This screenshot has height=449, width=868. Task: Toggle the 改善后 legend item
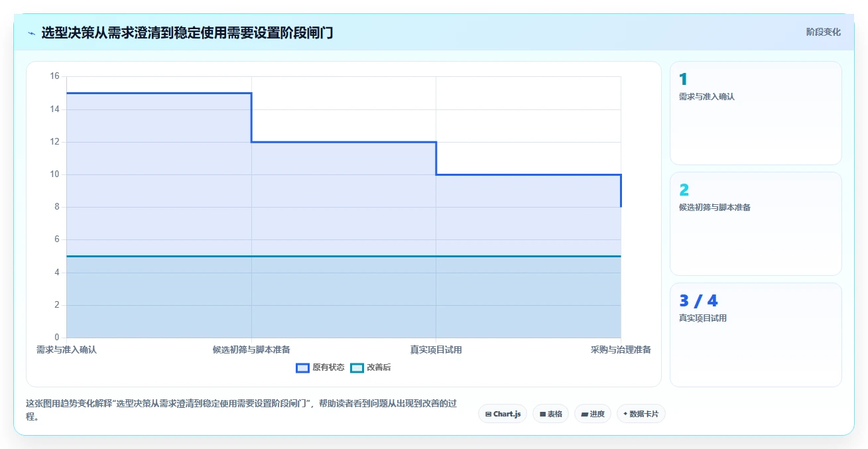coord(370,367)
